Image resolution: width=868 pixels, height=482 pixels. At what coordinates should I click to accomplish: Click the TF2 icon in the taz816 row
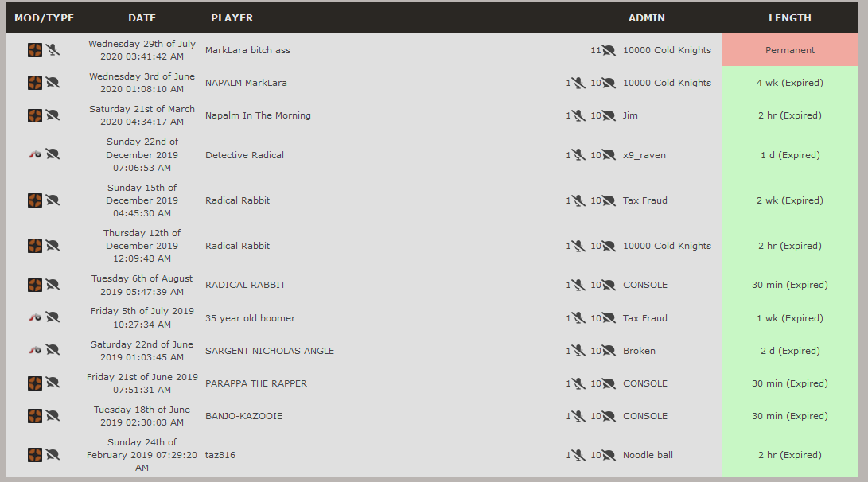coord(35,455)
